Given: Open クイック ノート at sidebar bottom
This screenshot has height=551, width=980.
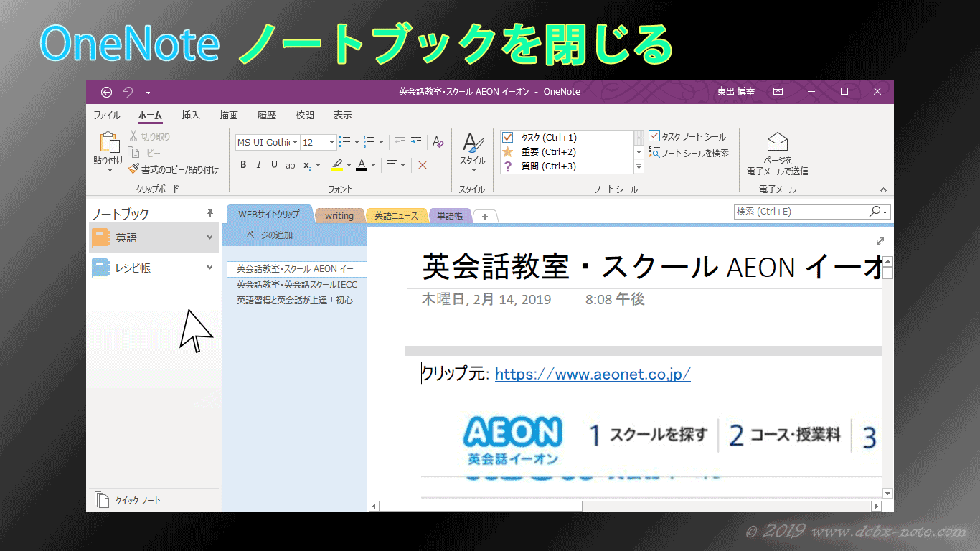Looking at the screenshot, I should click(x=128, y=500).
